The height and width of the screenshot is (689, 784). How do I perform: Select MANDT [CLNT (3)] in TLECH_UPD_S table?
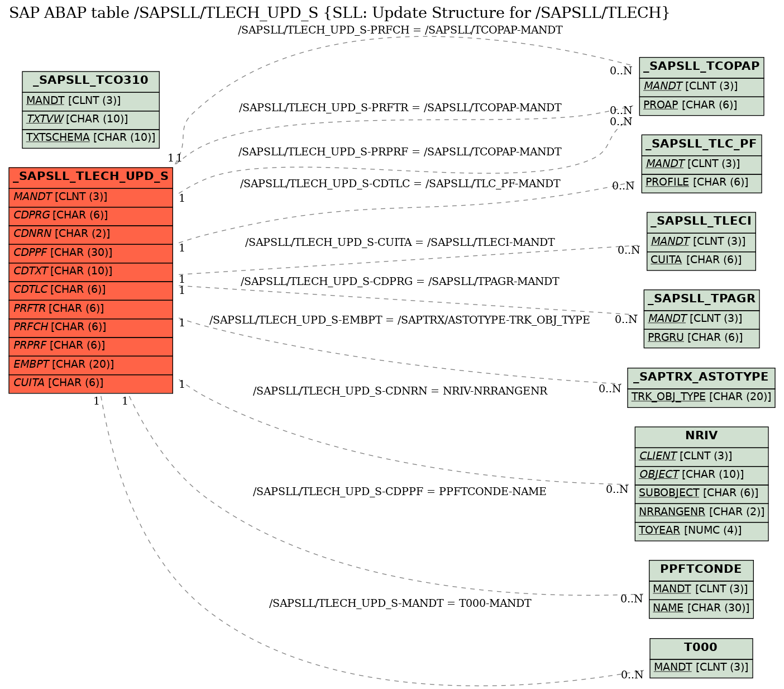tap(90, 197)
